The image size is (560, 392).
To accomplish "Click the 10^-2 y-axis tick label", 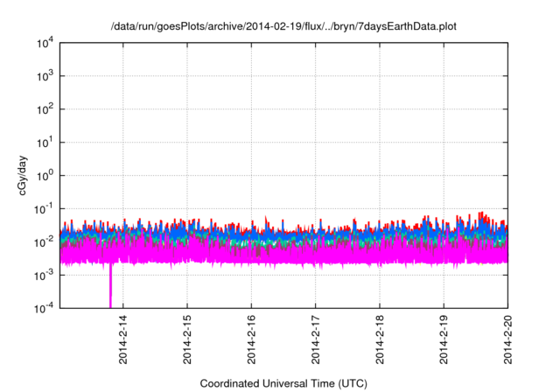I will pyautogui.click(x=45, y=241).
